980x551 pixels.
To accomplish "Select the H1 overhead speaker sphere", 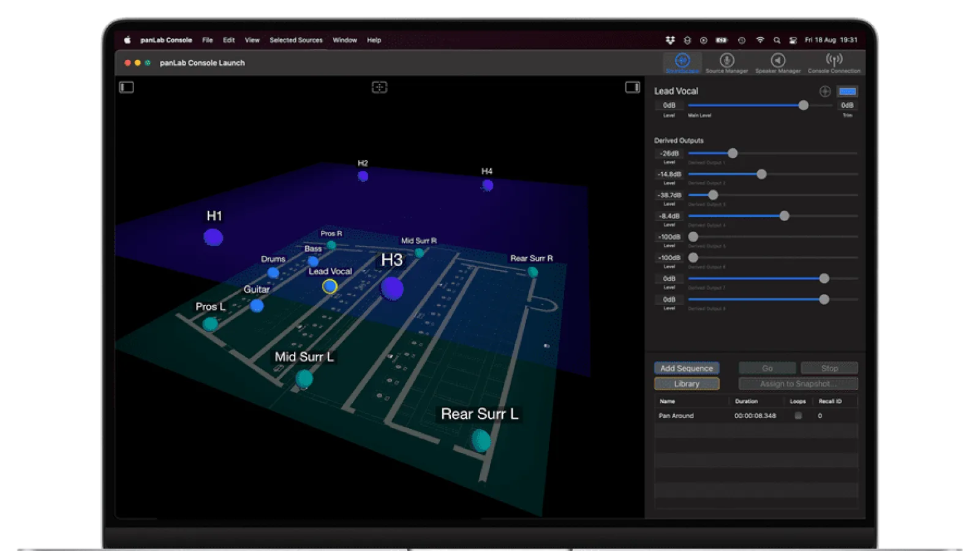I will [213, 237].
